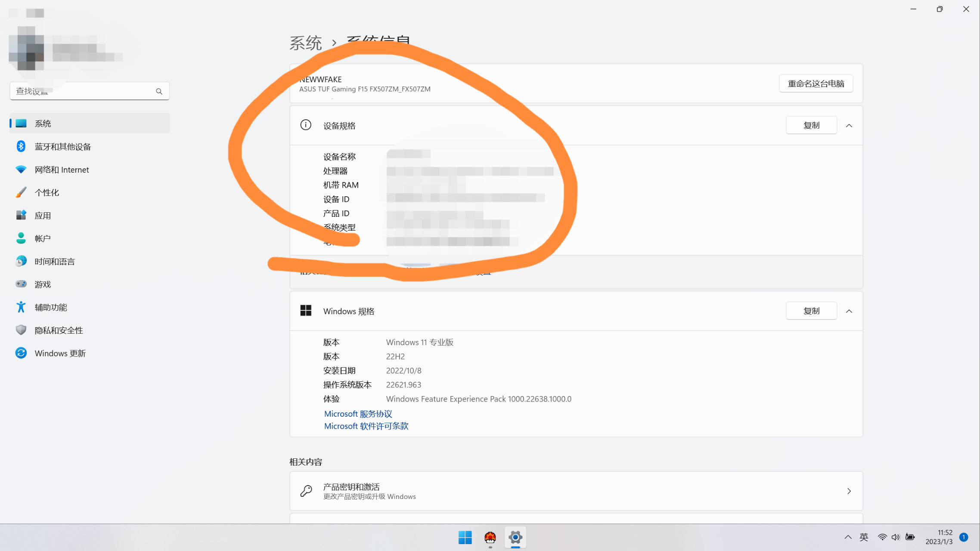Open 个性化 settings from sidebar
980x551 pixels.
click(46, 192)
